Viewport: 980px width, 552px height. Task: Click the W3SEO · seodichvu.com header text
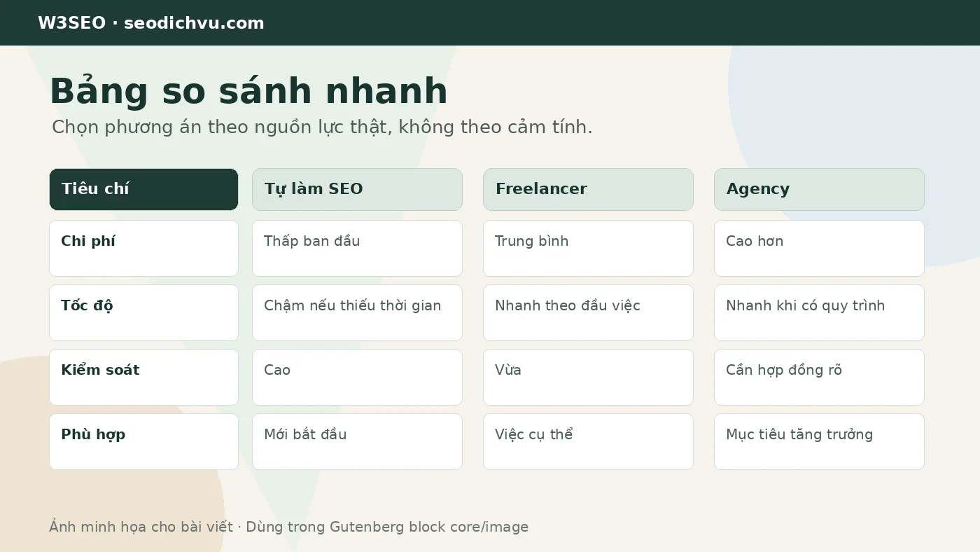point(151,23)
